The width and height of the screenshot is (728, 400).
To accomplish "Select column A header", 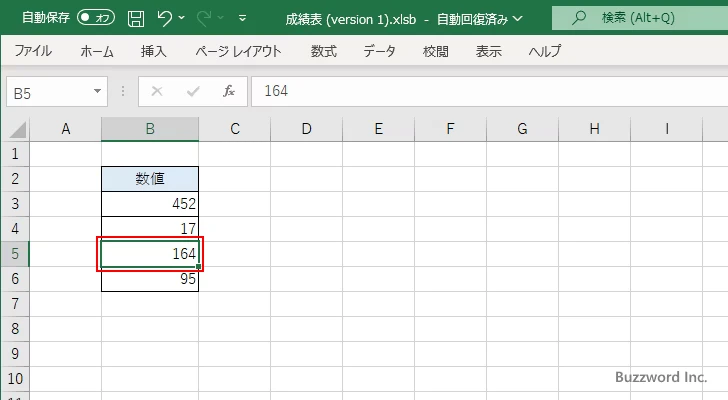I will pyautogui.click(x=66, y=129).
